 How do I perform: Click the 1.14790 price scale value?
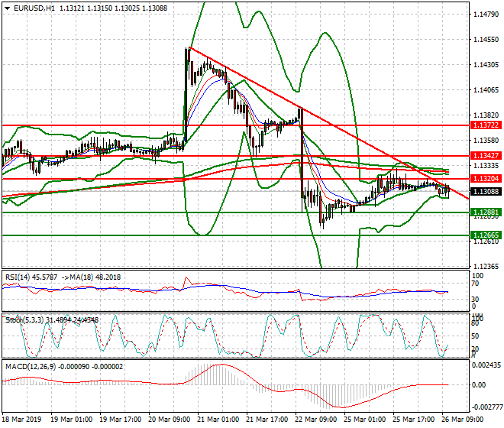[x=486, y=15]
